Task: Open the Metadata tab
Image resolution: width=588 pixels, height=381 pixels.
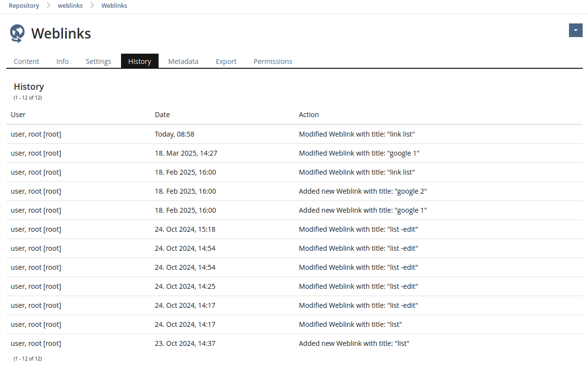Action: [x=183, y=61]
